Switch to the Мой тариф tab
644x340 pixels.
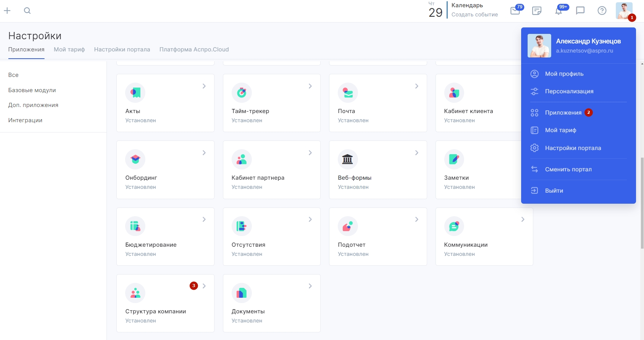pos(69,49)
